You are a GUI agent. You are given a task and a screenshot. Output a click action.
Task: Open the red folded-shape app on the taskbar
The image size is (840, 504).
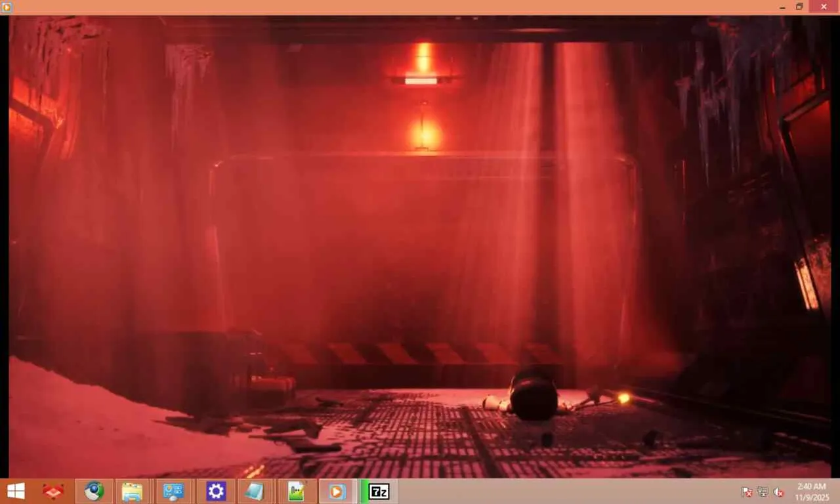pyautogui.click(x=53, y=491)
